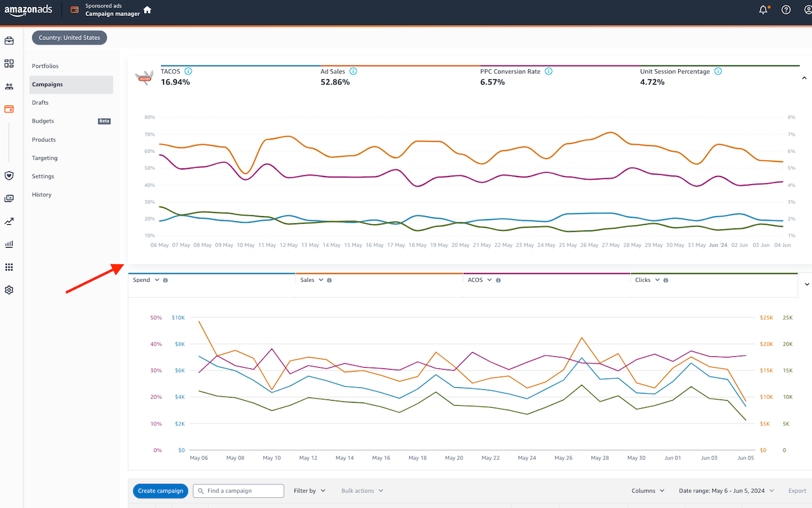Go to the home icon beside Campaign manager
This screenshot has height=508, width=812.
point(147,10)
